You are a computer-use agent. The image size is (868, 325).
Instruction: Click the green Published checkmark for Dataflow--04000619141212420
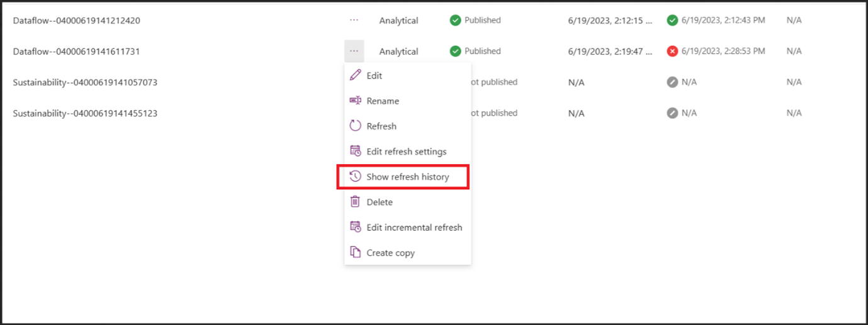pos(455,20)
